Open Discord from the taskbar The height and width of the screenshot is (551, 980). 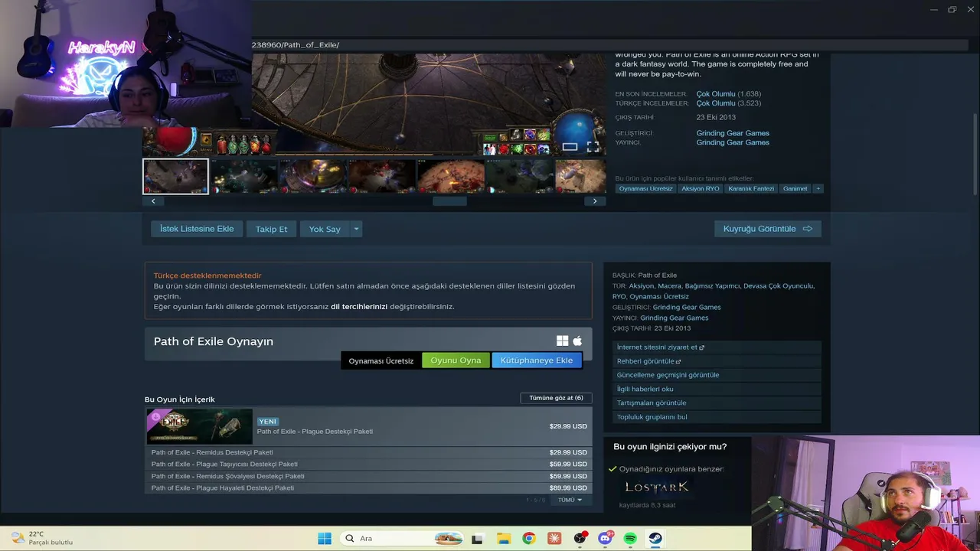(605, 538)
